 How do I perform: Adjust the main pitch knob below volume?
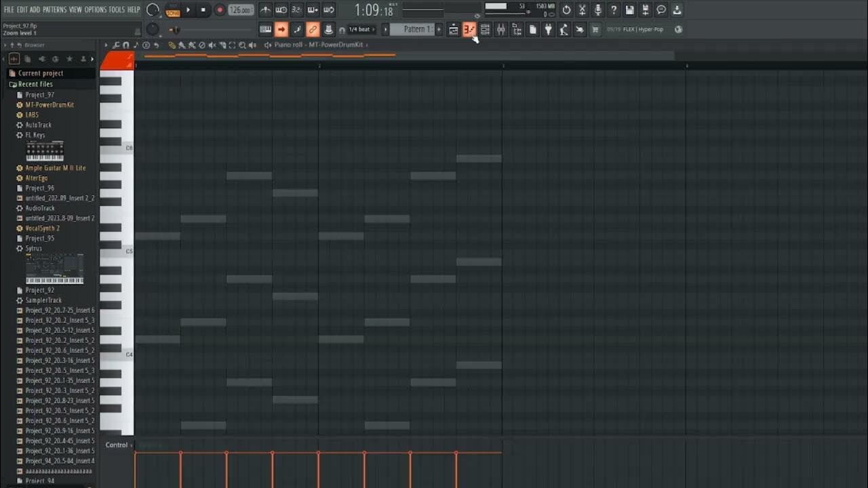click(153, 29)
